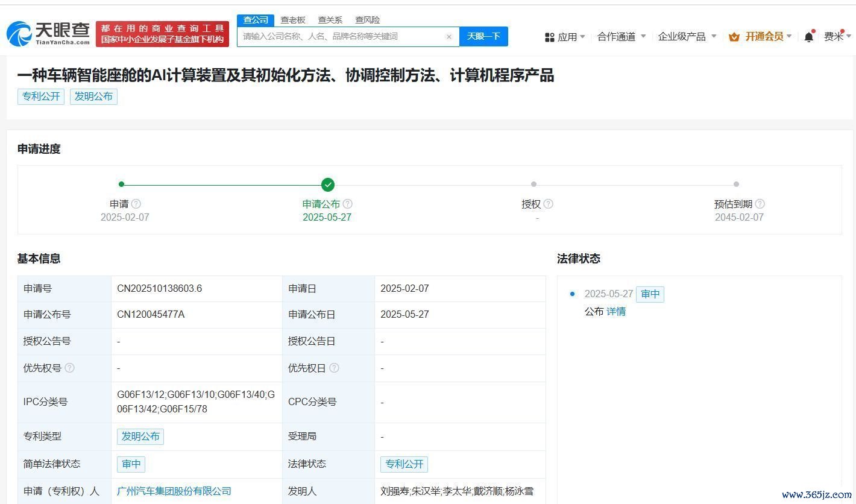Screen dimensions: 856x504
Task: Open the notifications bell
Action: [x=809, y=37]
